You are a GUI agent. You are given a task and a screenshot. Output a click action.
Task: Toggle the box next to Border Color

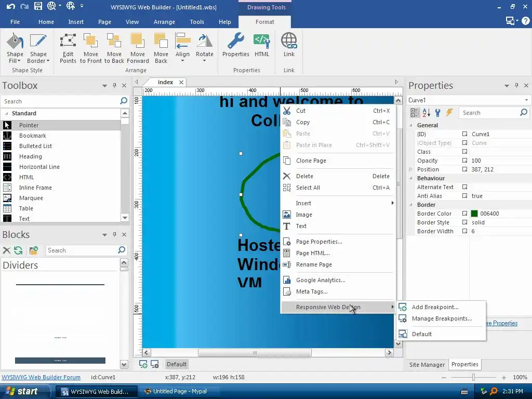click(x=465, y=214)
